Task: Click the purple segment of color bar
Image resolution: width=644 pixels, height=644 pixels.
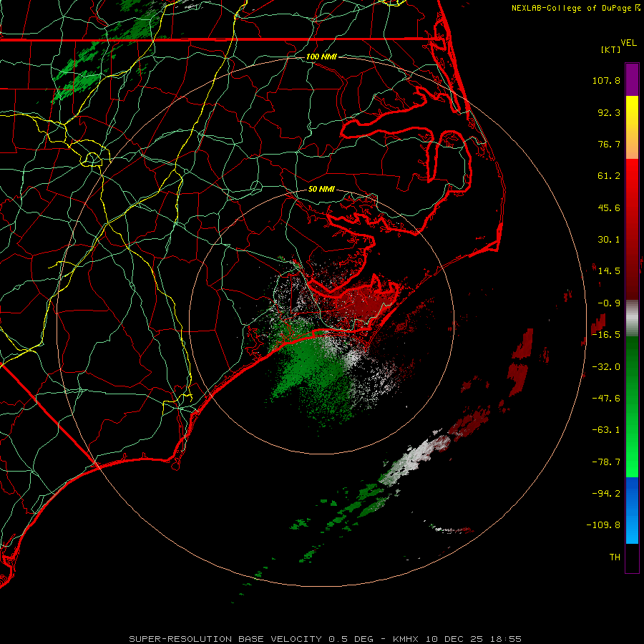Action: coord(632,79)
